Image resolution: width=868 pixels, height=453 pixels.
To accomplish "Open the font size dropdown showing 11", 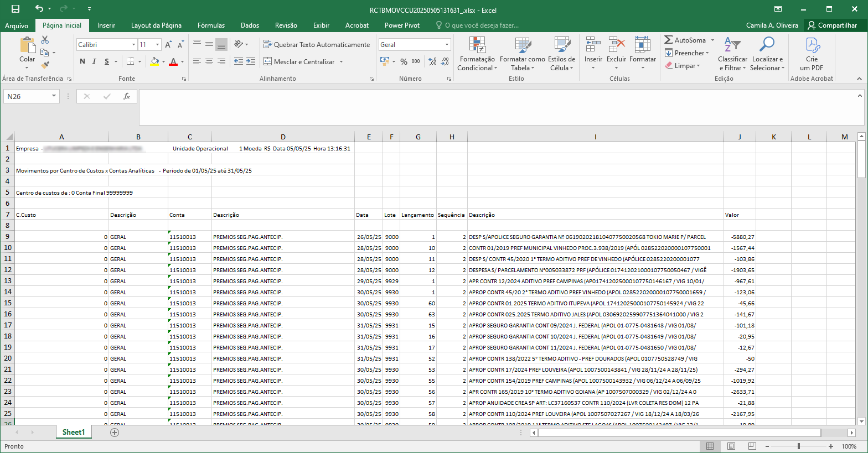I will tap(158, 44).
